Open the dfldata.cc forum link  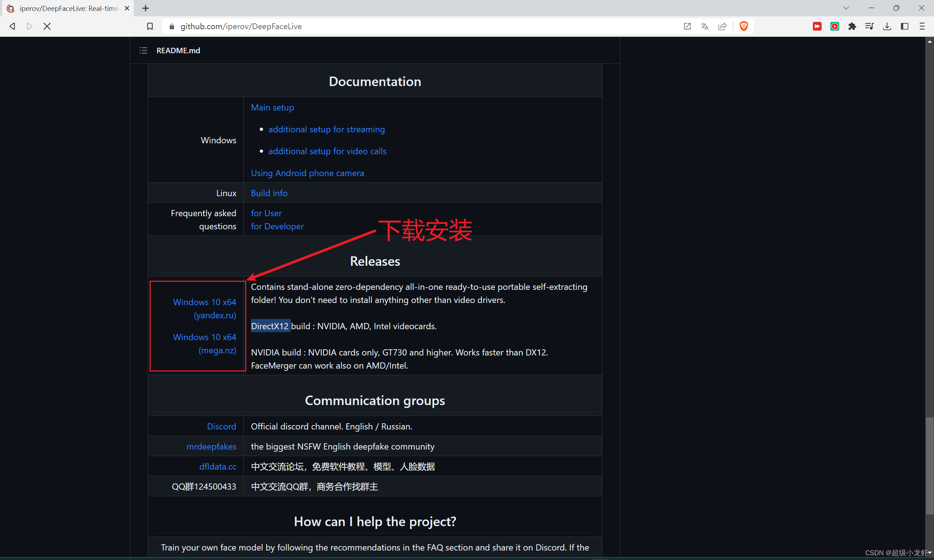218,467
